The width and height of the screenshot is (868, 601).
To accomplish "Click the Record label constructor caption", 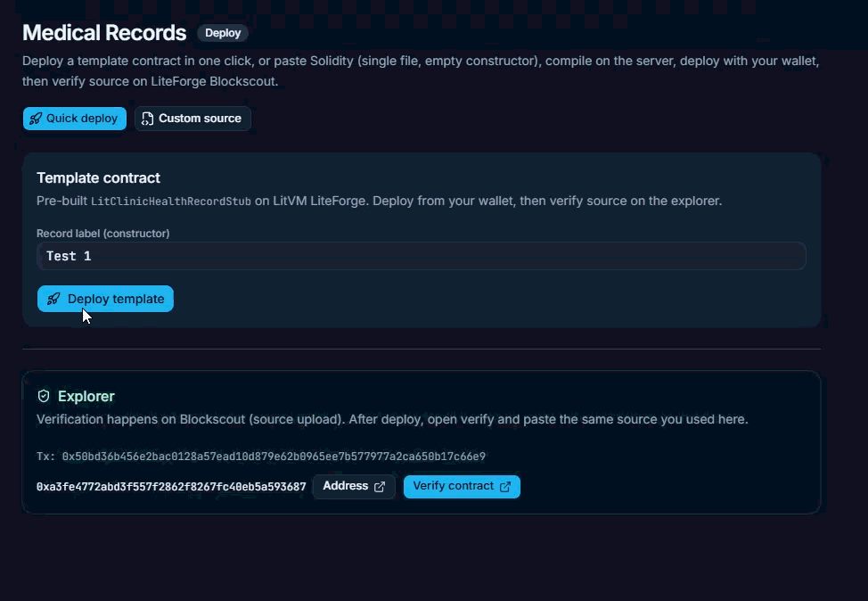I will click(x=102, y=233).
